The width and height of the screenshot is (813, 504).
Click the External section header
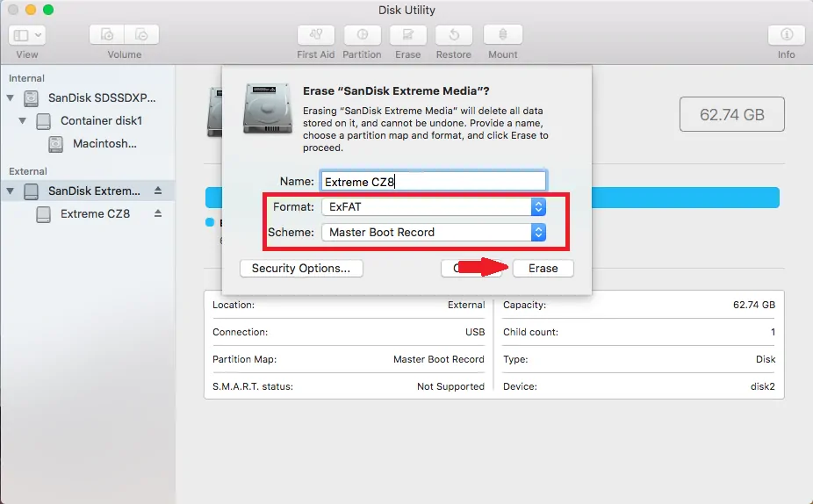click(28, 171)
